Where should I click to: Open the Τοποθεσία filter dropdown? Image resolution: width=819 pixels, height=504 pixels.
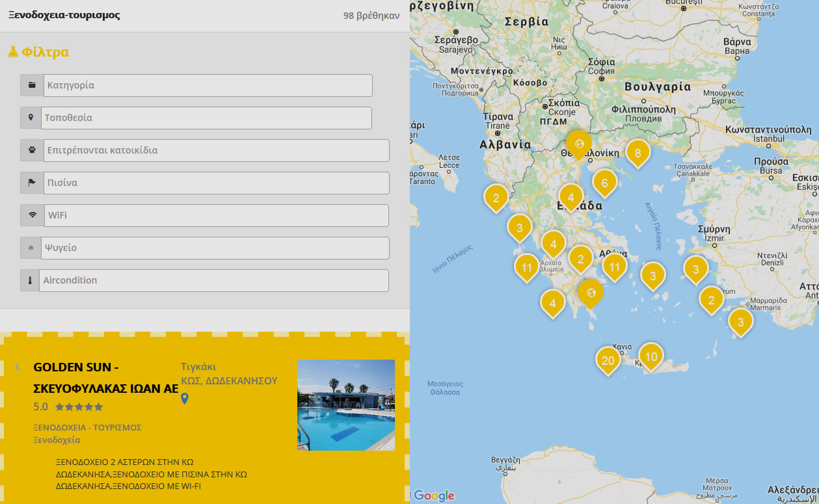pyautogui.click(x=206, y=118)
